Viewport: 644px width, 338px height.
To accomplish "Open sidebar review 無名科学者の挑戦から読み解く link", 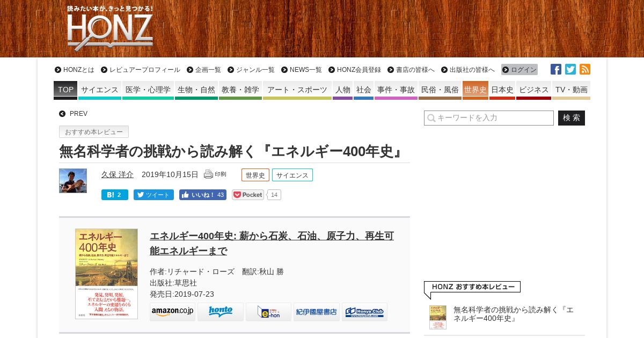I will [x=514, y=314].
